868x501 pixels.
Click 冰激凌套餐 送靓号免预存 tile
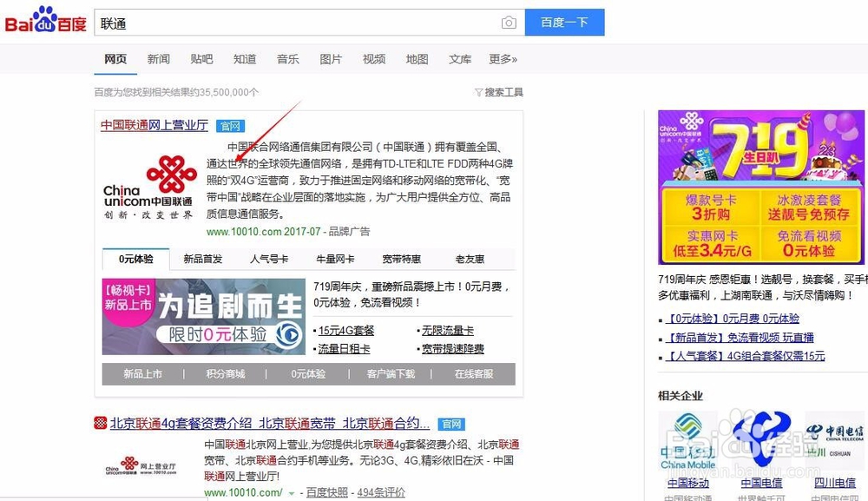809,207
